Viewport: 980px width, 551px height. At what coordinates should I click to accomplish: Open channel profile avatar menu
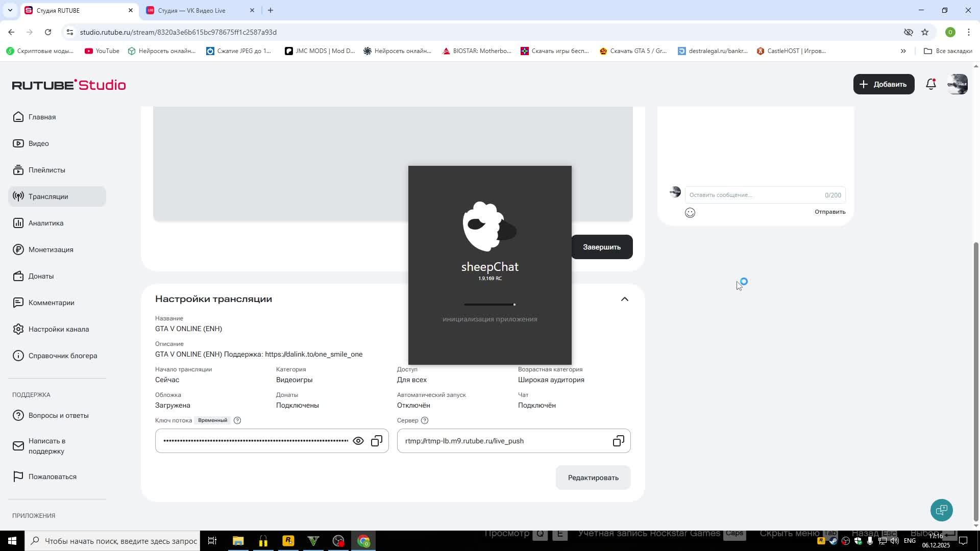point(957,84)
